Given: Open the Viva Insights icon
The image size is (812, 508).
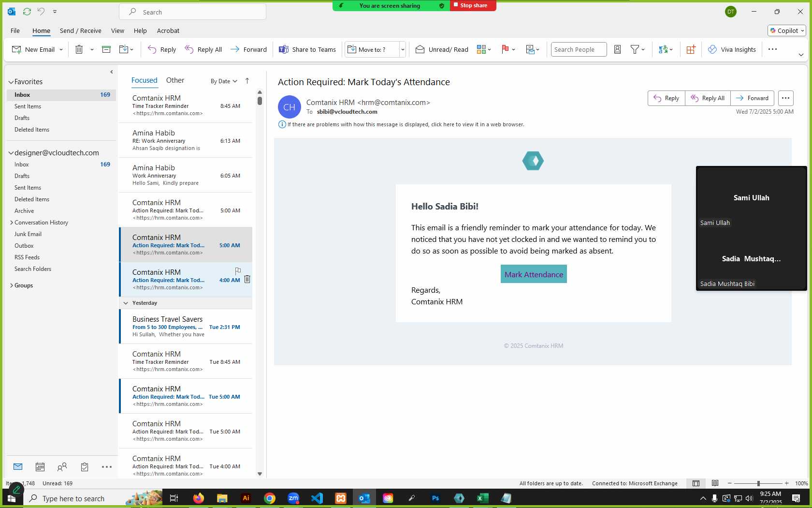Looking at the screenshot, I should (732, 49).
